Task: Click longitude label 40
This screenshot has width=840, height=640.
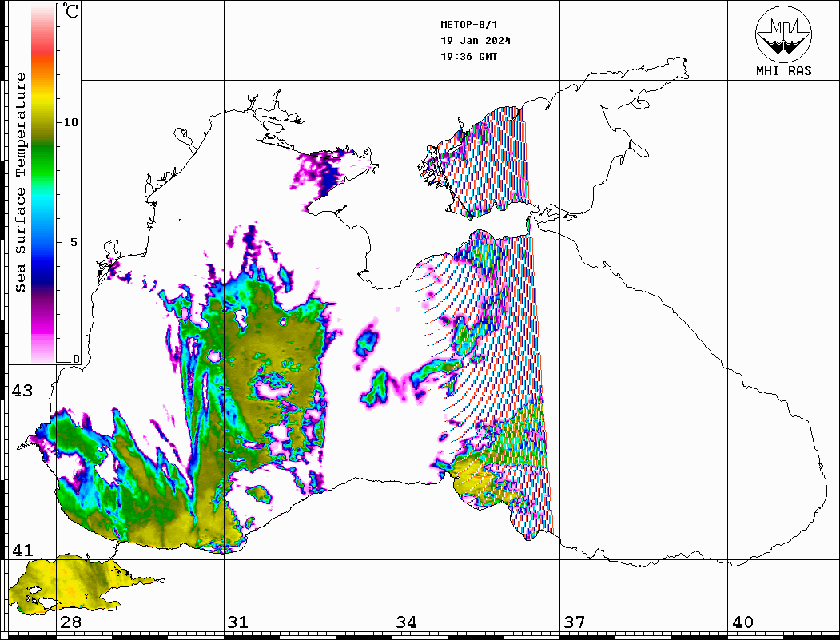Action: point(742,622)
